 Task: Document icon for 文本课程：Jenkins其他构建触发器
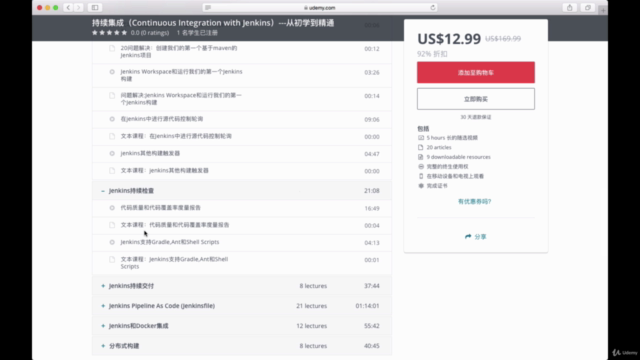coord(112,170)
